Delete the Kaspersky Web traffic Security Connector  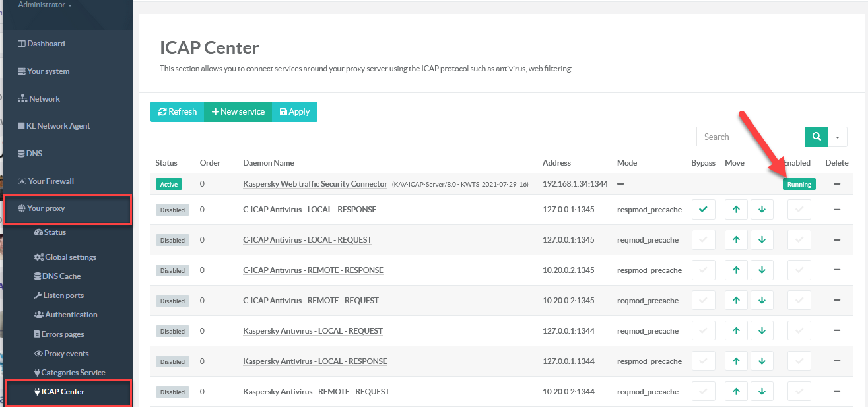pyautogui.click(x=836, y=184)
